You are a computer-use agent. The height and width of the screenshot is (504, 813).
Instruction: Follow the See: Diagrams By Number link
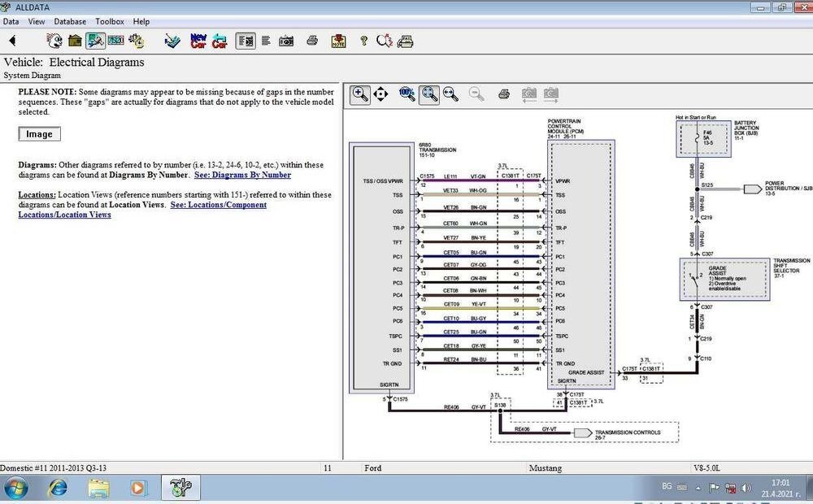241,175
